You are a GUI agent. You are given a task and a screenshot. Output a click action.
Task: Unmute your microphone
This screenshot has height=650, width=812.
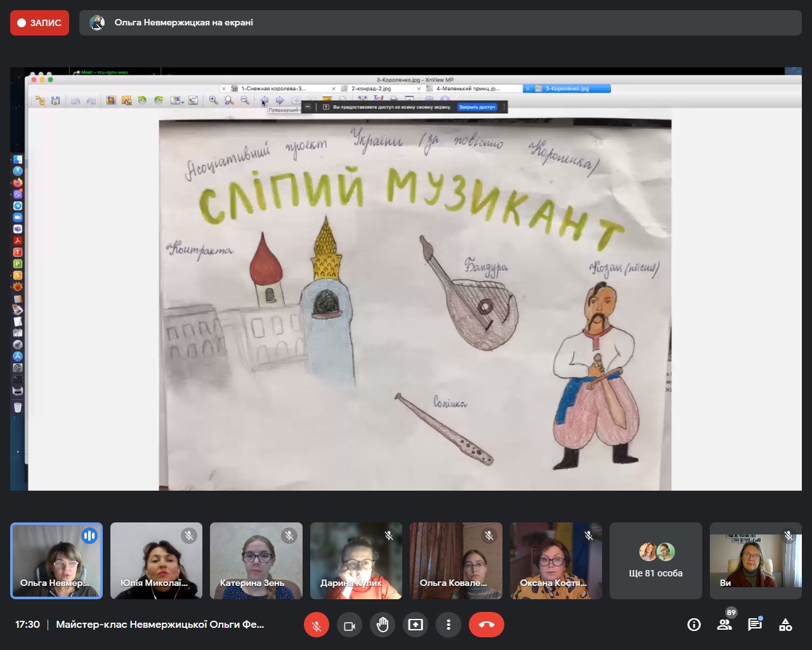[317, 625]
